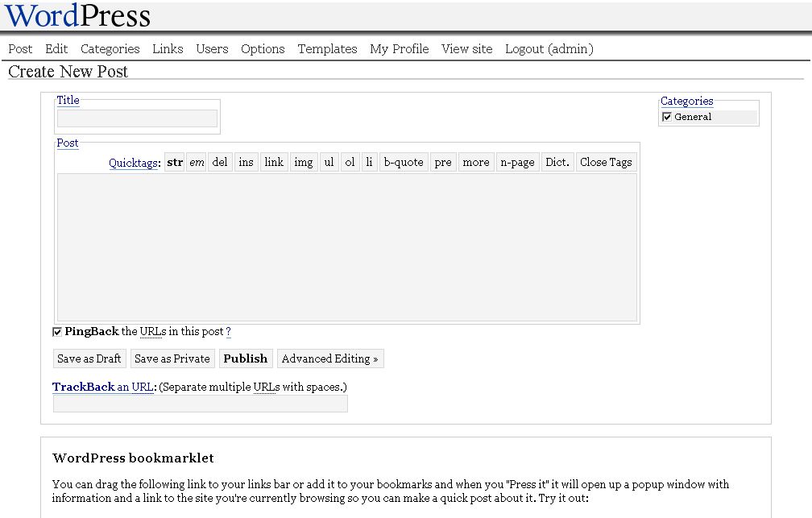Open the Options admin page

point(263,49)
